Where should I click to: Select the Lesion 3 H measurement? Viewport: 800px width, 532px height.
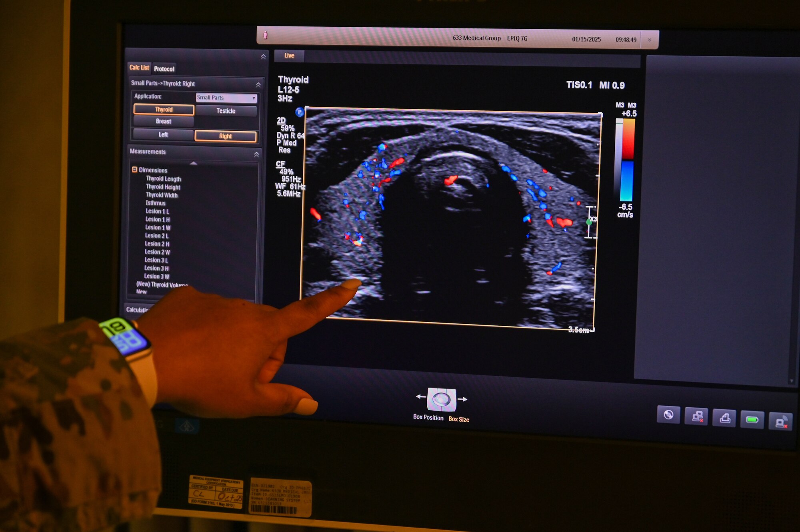[156, 268]
